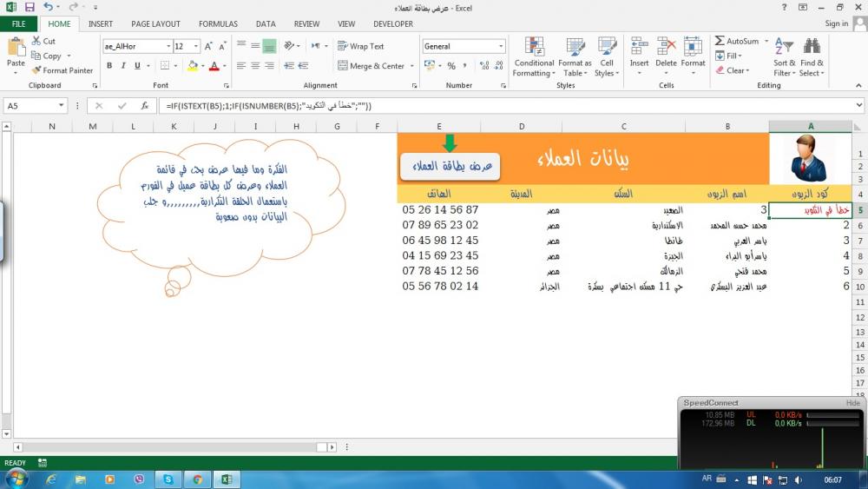Expand the font name dropdown

[x=168, y=46]
